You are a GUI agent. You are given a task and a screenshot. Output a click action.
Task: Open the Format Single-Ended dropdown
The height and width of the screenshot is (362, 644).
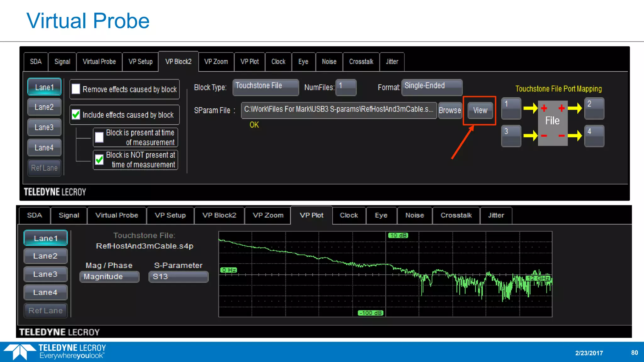point(431,87)
